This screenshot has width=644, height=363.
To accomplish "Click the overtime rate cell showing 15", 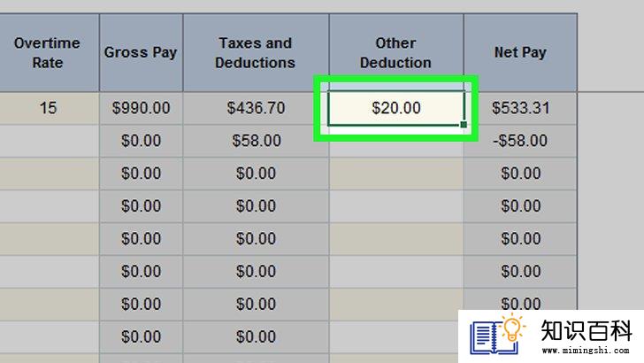I will pyautogui.click(x=48, y=108).
